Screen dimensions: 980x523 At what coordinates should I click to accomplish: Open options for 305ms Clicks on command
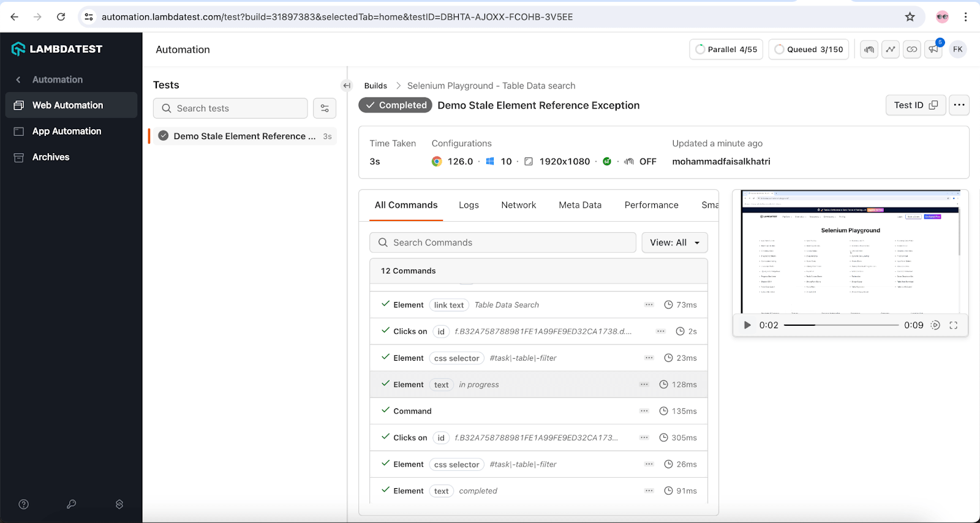(644, 438)
